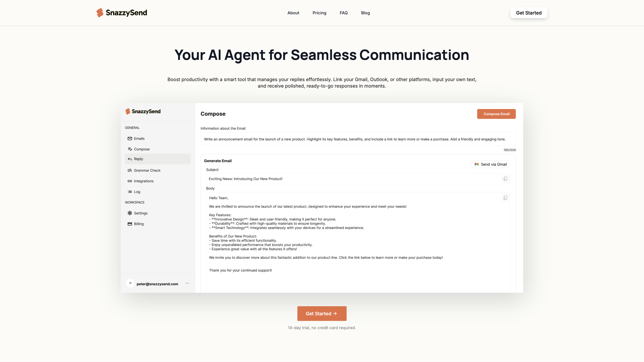Open the three-dots menu beside peter@snazzysend.com

pos(187,283)
